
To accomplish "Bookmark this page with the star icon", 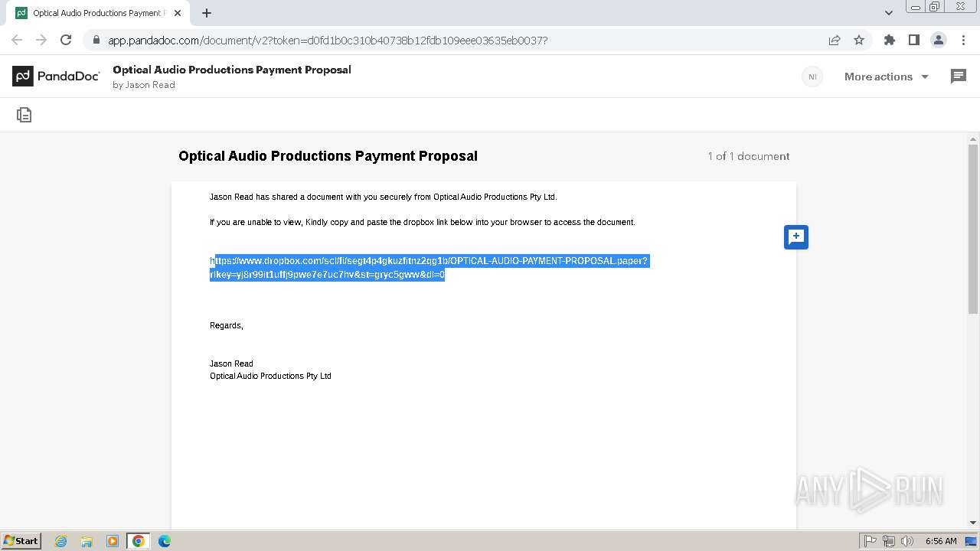I will (x=859, y=40).
